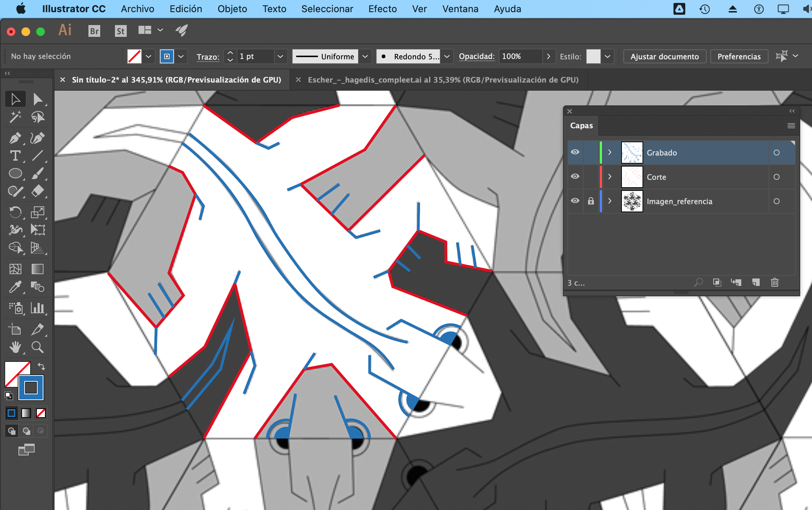The height and width of the screenshot is (510, 812).
Task: Select the Ellipse tool
Action: point(15,174)
